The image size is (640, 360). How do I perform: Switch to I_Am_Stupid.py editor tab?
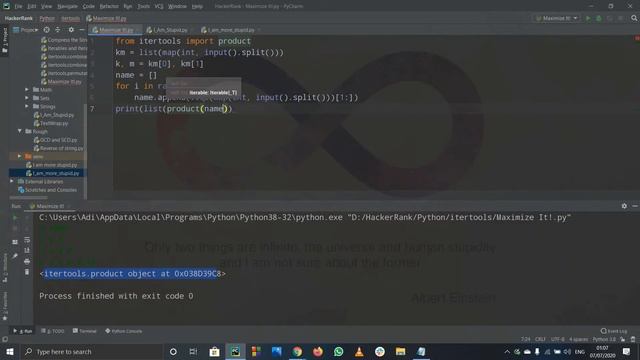(x=167, y=30)
